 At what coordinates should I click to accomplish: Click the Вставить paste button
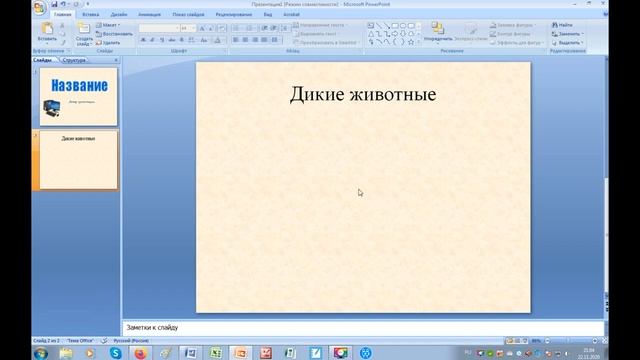coord(47,32)
